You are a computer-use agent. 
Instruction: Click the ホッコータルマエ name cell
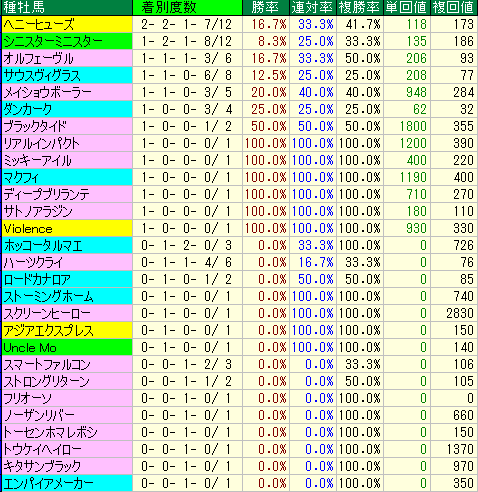67,245
